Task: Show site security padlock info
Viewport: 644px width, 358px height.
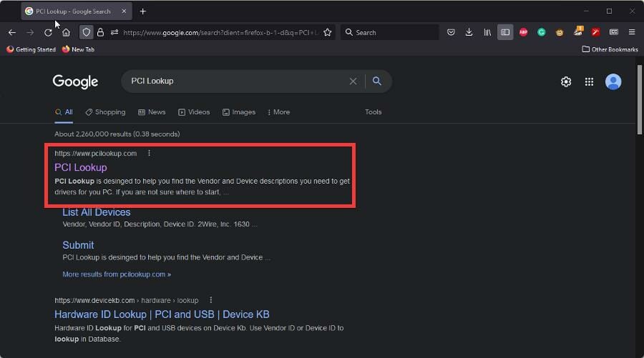Action: pyautogui.click(x=100, y=32)
